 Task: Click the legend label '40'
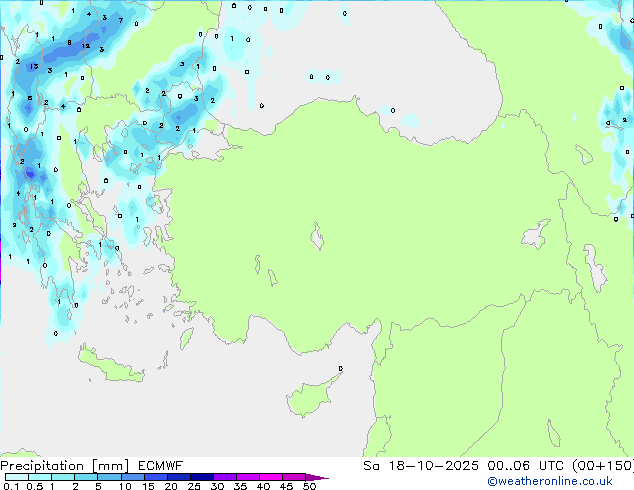(x=263, y=486)
